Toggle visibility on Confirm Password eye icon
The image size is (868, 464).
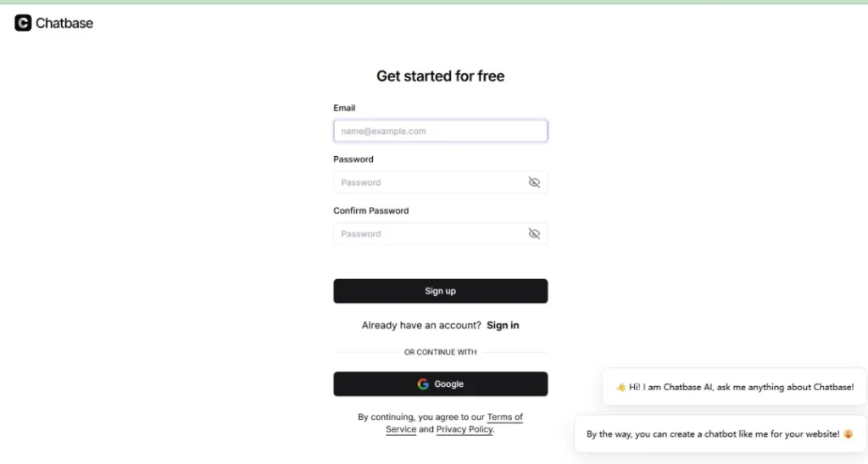[x=534, y=233]
